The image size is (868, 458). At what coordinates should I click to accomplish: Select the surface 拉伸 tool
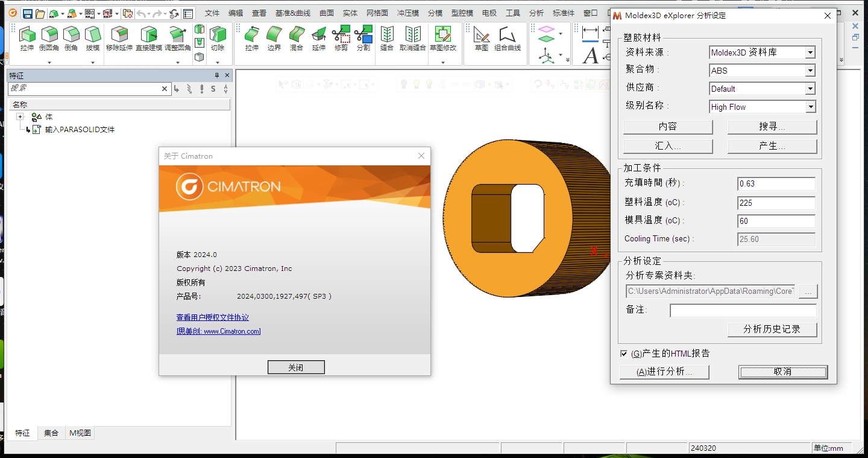[x=252, y=39]
